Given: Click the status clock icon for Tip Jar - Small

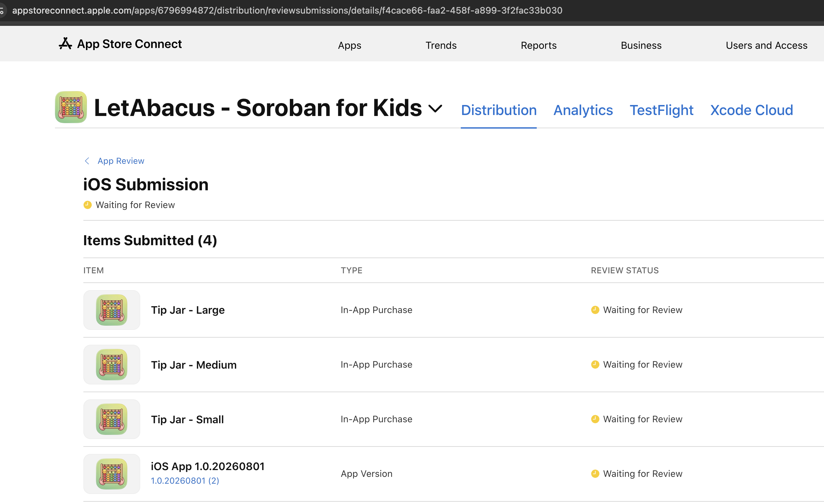Looking at the screenshot, I should pos(595,419).
